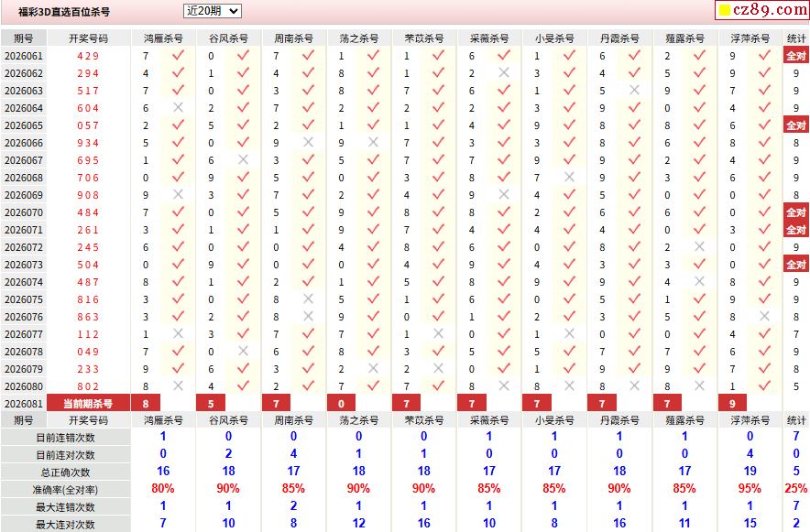Click red 全对 badge for period 2026061
Image resolution: width=810 pixels, height=532 pixels.
796,56
